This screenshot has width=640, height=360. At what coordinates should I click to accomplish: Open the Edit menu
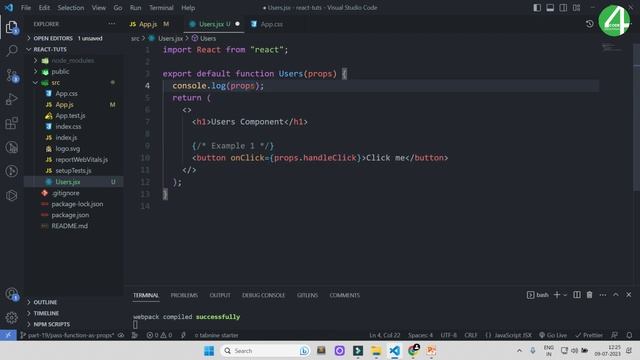click(x=44, y=8)
